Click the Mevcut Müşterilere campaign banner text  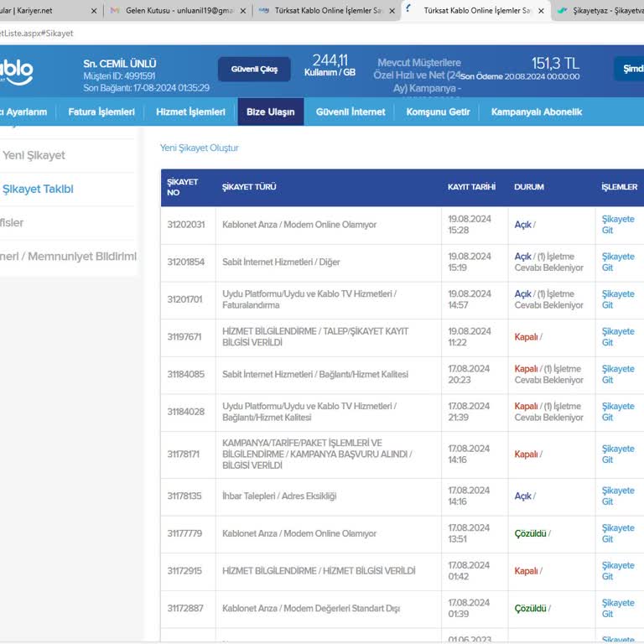click(x=419, y=75)
